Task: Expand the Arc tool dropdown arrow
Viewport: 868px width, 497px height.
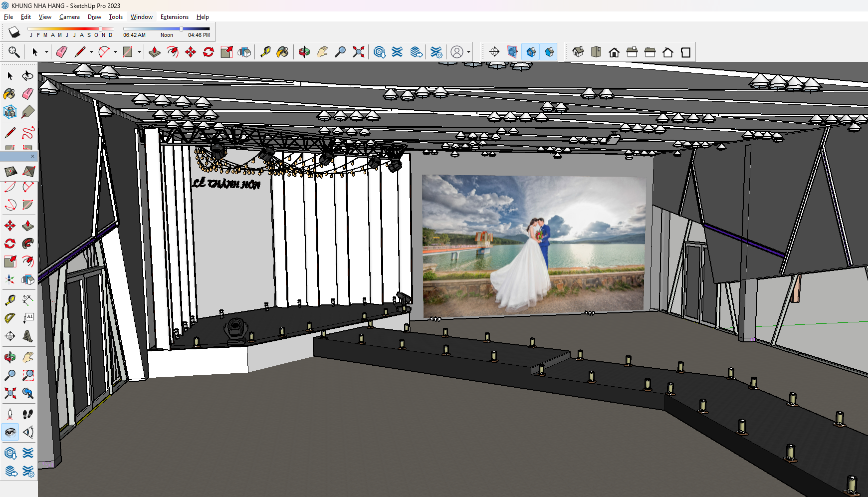Action: coord(115,52)
